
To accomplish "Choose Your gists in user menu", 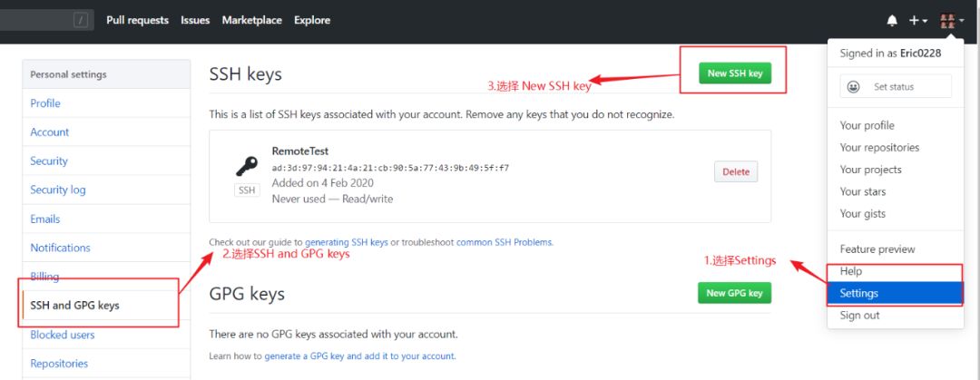I will (895, 213).
